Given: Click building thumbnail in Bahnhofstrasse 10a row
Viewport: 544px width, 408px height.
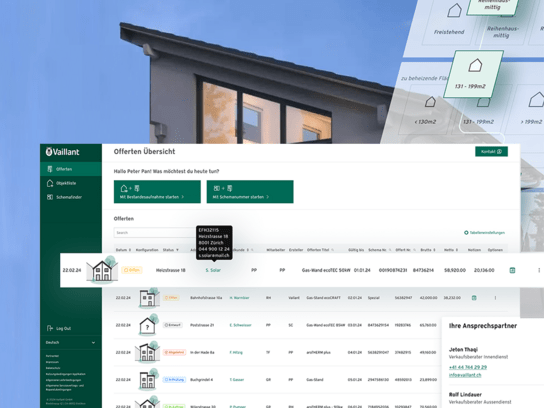Looking at the screenshot, I should [149, 298].
